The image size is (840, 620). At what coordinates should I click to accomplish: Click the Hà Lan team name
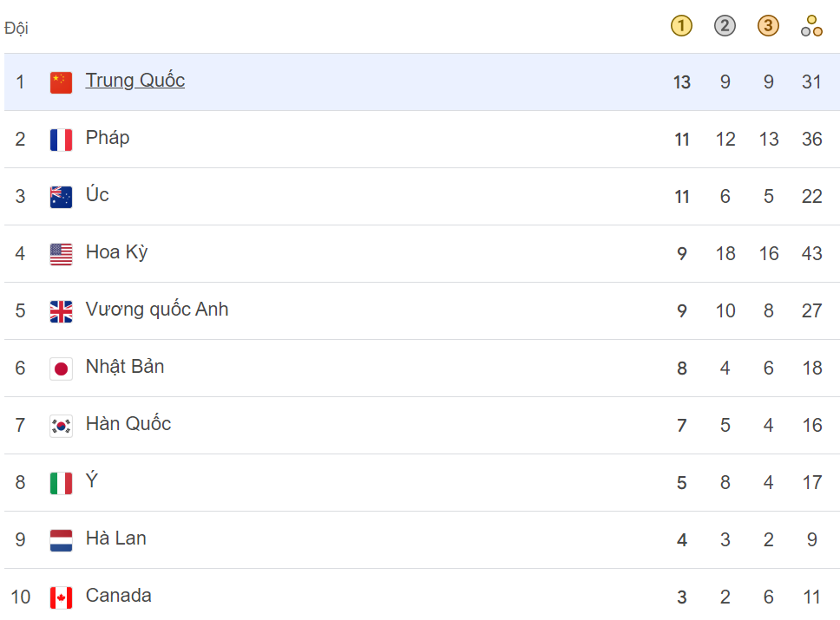(x=115, y=538)
